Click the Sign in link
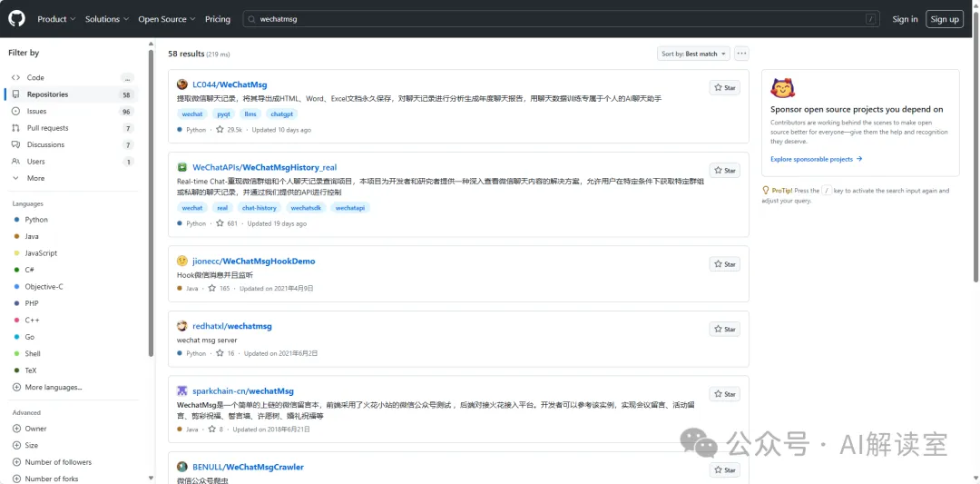Screen dimensions: 980x484 (905, 19)
